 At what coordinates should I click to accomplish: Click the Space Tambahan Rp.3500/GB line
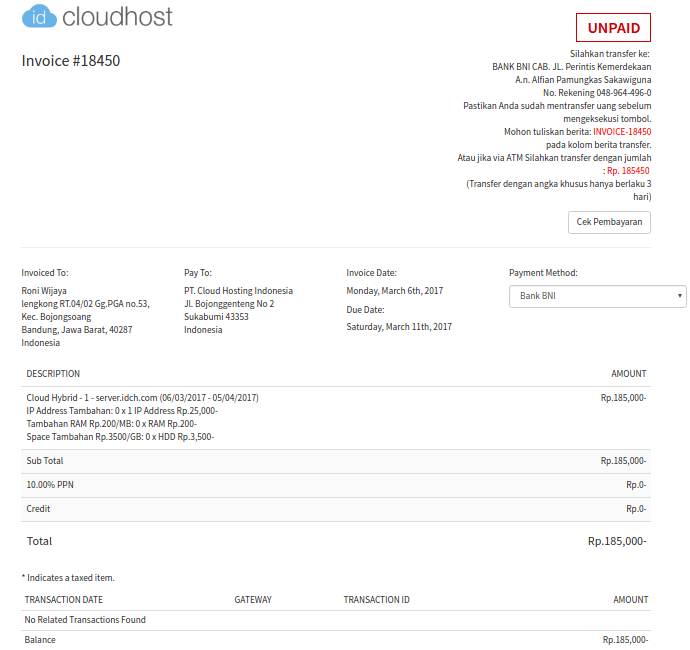click(x=120, y=437)
